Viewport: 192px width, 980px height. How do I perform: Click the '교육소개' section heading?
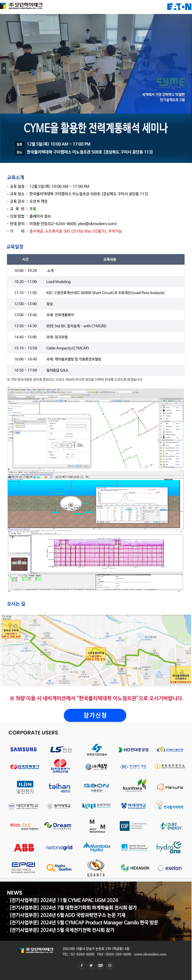click(16, 177)
